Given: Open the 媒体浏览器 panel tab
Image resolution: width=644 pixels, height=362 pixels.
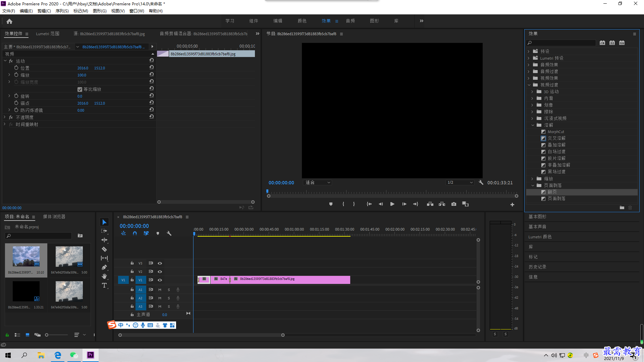Looking at the screenshot, I should click(54, 217).
